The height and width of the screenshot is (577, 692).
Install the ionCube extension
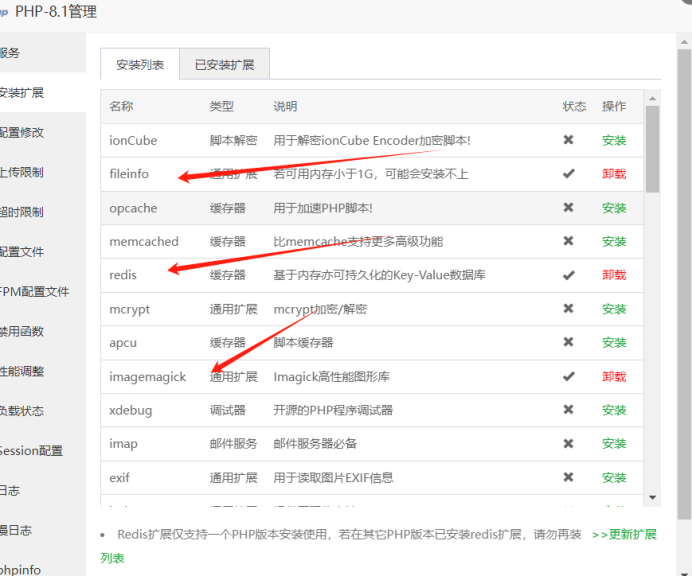point(614,140)
